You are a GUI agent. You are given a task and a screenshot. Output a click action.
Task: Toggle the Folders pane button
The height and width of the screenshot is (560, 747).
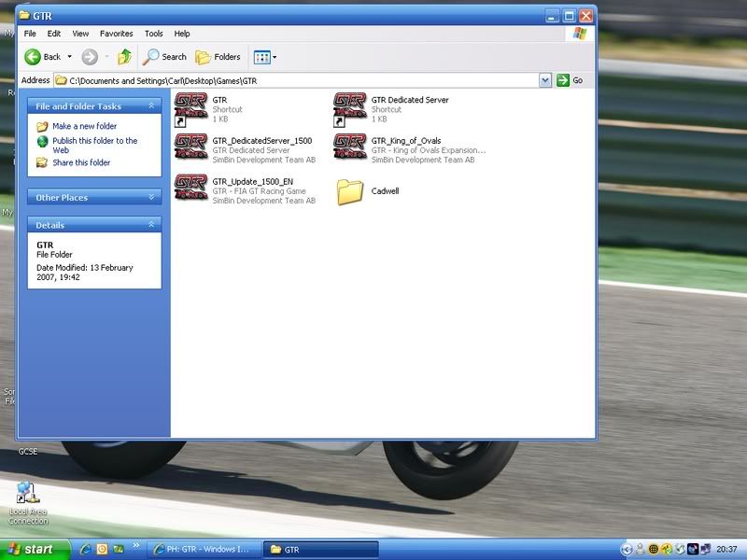click(x=218, y=57)
